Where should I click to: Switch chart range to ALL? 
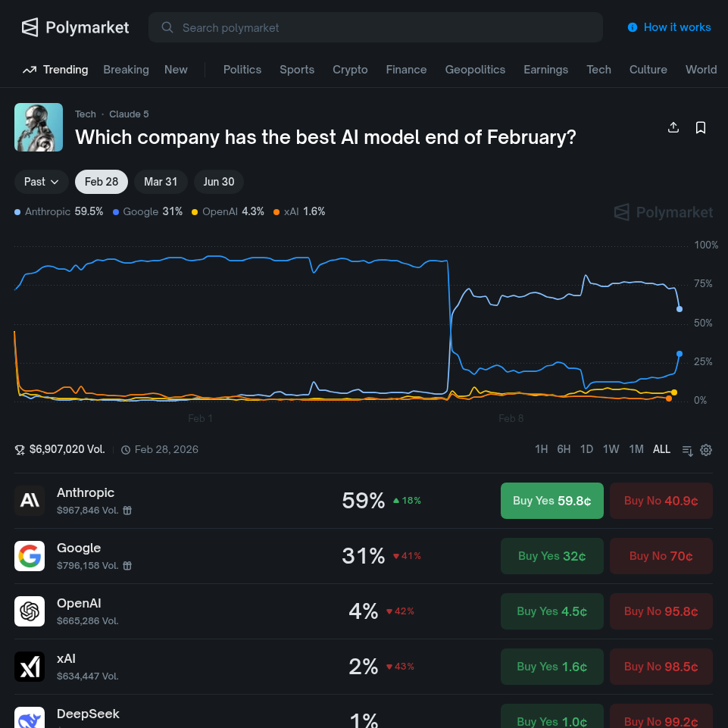coord(661,449)
